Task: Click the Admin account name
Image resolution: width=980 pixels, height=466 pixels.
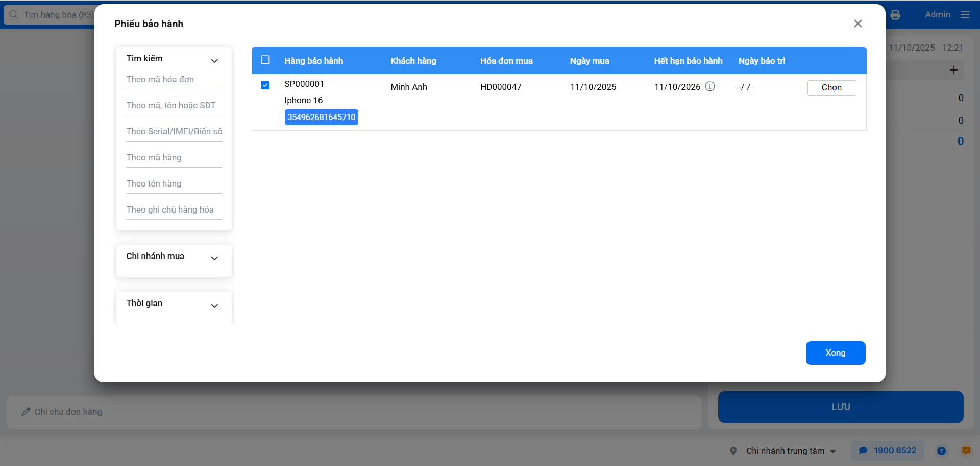Action: pos(938,14)
